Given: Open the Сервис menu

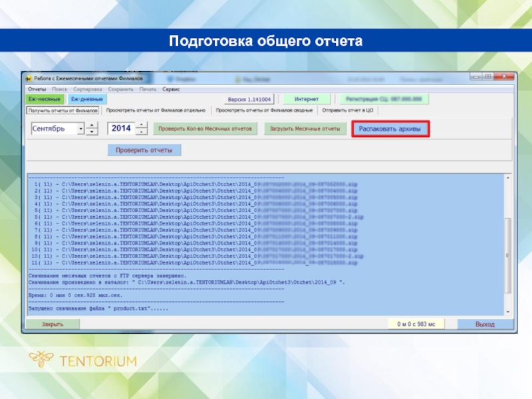Looking at the screenshot, I should [172, 89].
